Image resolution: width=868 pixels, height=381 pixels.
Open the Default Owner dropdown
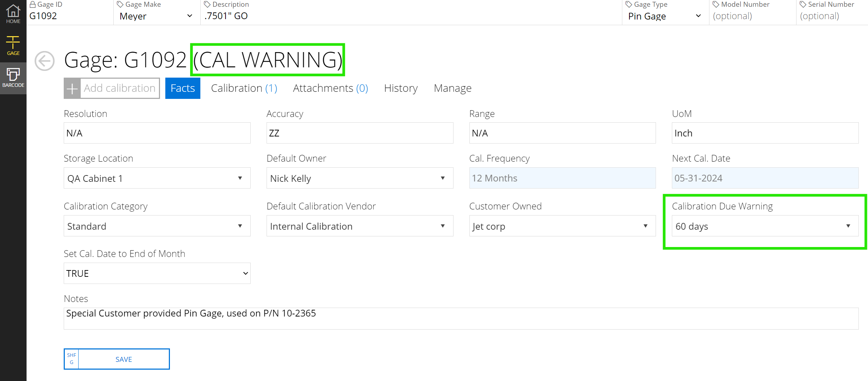pos(360,178)
